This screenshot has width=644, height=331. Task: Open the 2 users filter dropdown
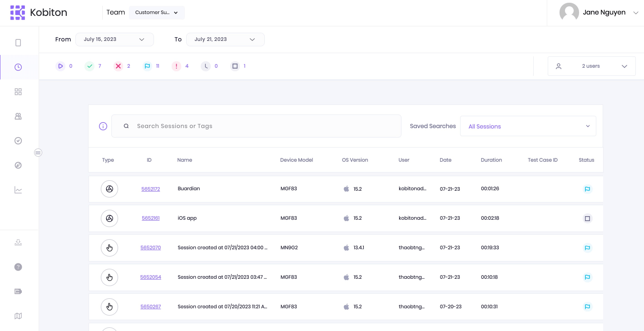[x=591, y=66]
